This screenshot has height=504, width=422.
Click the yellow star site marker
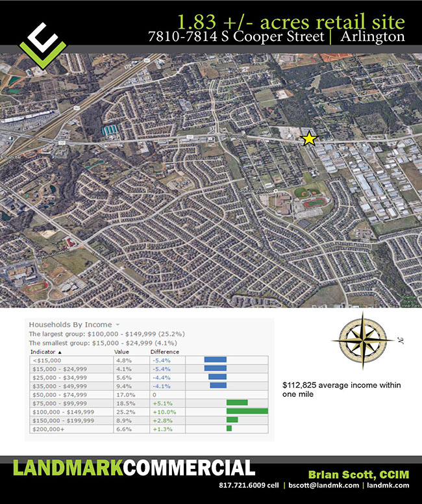coord(309,138)
